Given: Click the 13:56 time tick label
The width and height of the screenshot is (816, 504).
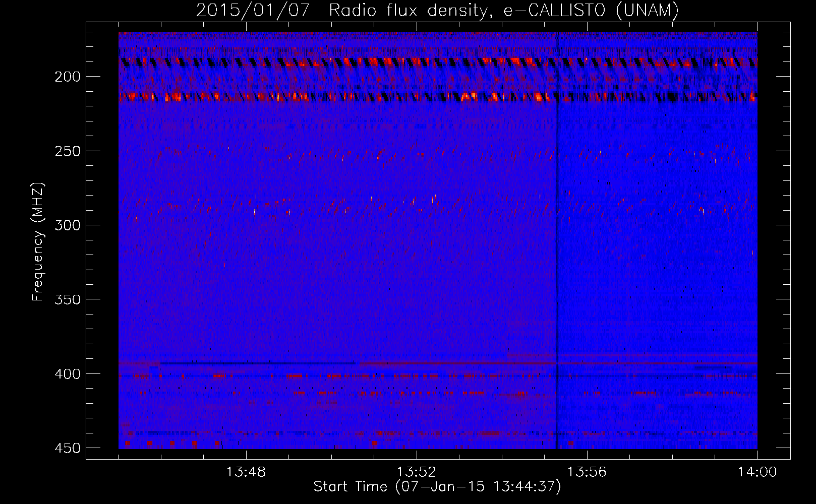Looking at the screenshot, I should click(x=587, y=472).
